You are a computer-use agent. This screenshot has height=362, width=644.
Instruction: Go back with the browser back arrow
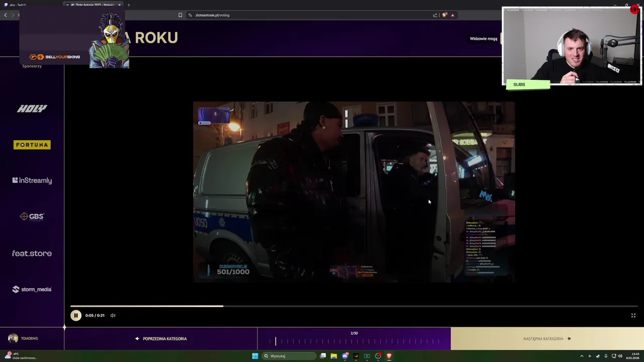click(x=6, y=15)
